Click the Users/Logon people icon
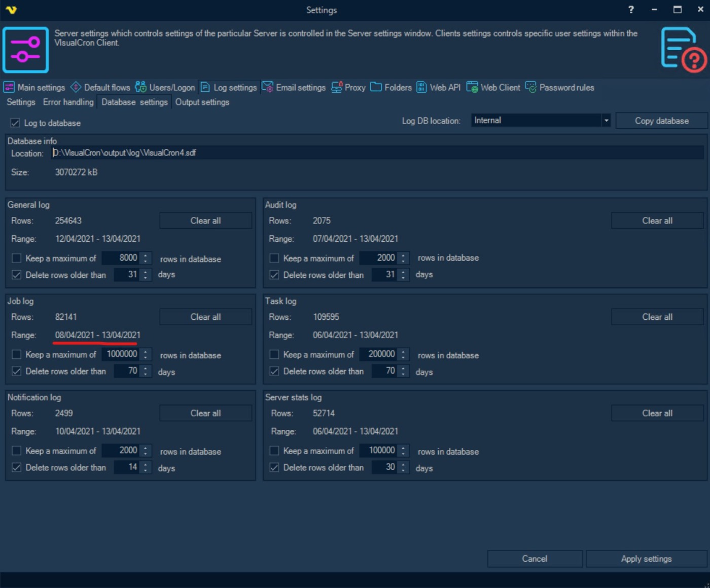The image size is (710, 588). (140, 87)
